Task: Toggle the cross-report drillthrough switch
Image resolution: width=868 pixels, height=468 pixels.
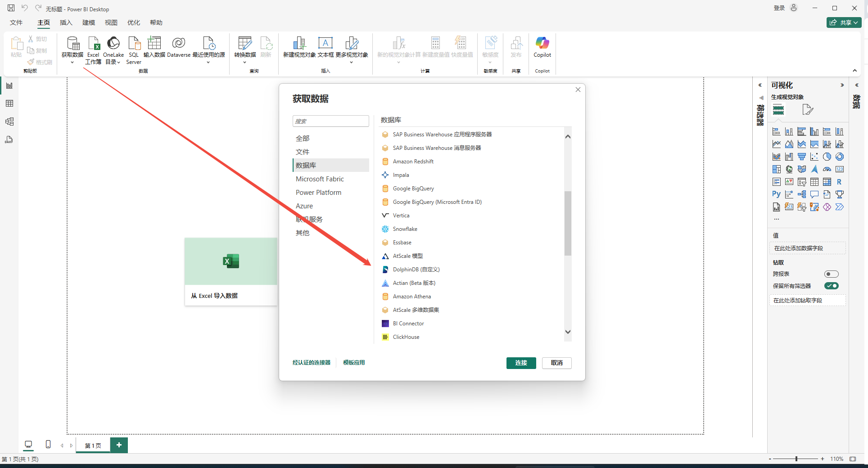Action: [831, 274]
